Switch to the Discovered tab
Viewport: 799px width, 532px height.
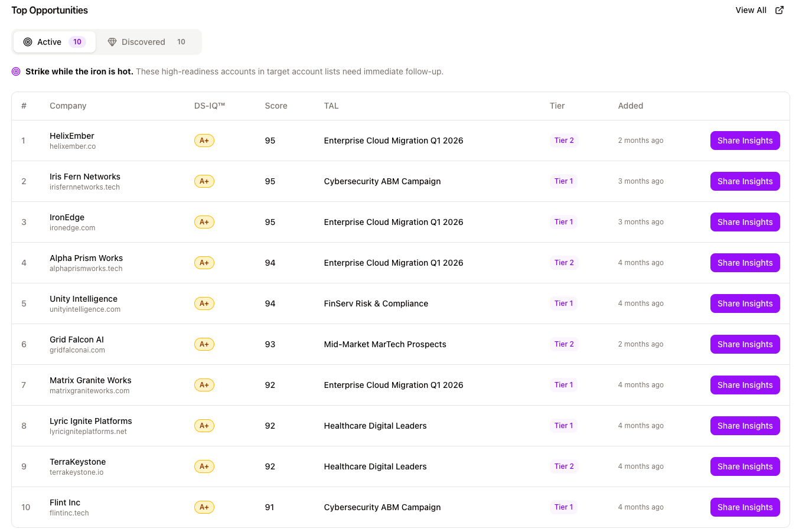point(148,42)
